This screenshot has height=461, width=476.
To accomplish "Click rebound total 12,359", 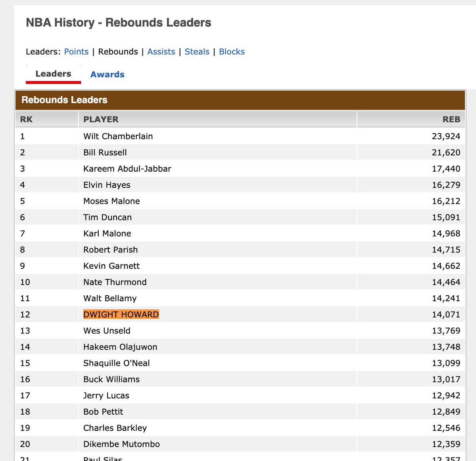I will coord(446,444).
